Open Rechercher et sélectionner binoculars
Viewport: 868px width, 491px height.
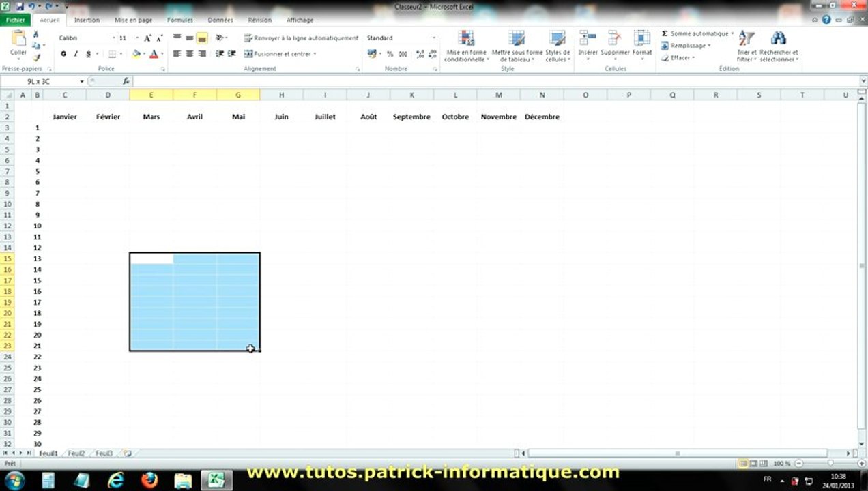click(x=778, y=38)
